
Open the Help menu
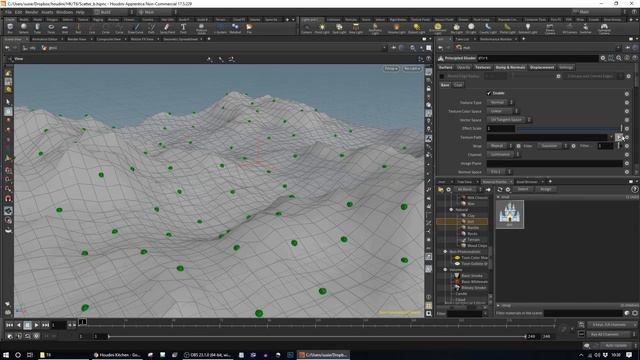80,12
